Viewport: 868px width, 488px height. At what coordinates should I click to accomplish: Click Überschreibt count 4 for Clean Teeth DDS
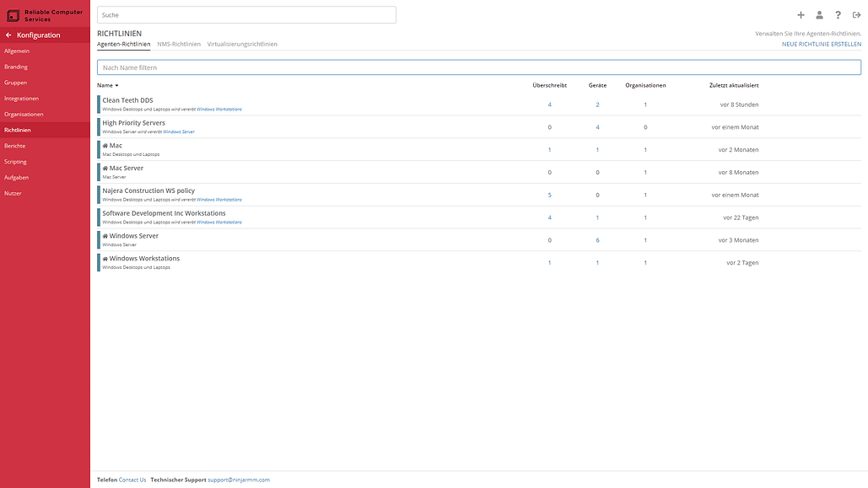[x=550, y=105]
